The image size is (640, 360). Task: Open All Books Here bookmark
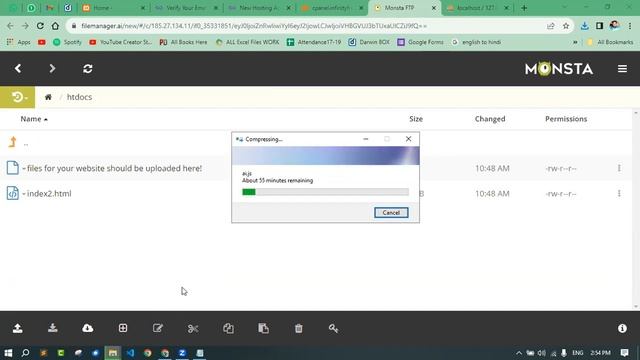click(183, 42)
